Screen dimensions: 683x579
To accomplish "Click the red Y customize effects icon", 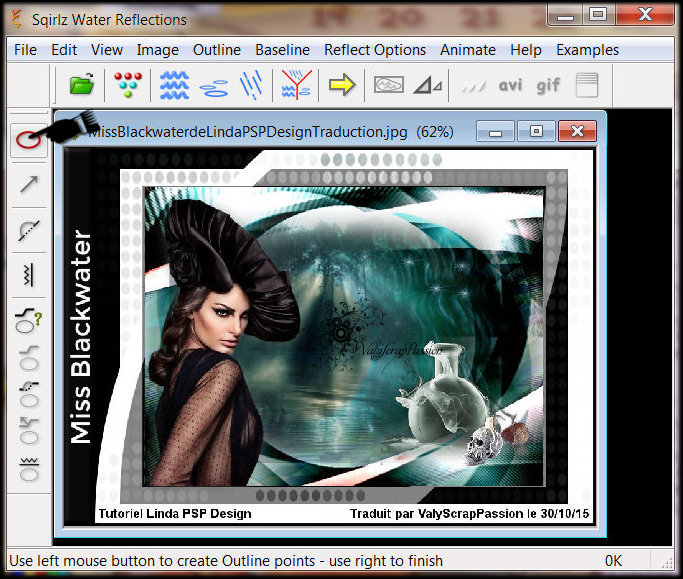I will point(296,85).
